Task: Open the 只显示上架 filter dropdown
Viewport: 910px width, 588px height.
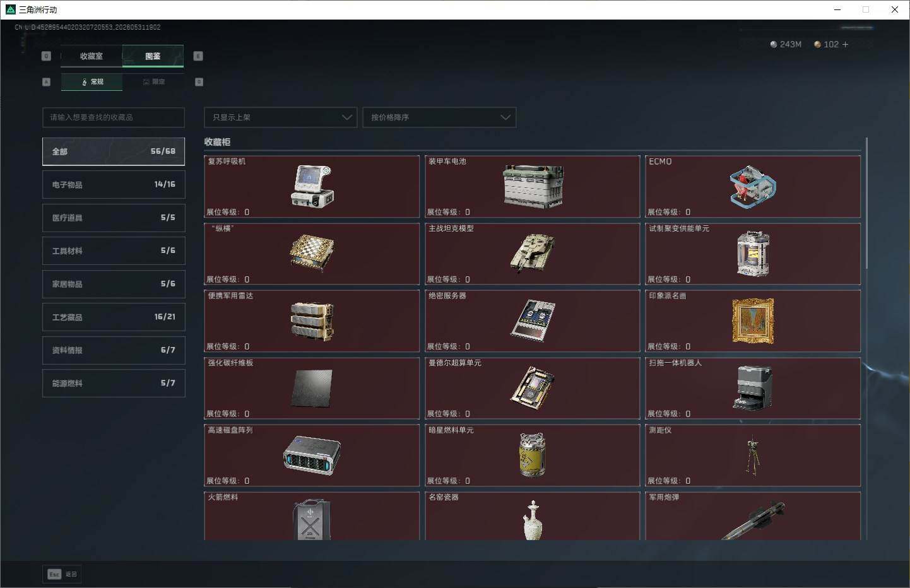Action: tap(281, 117)
